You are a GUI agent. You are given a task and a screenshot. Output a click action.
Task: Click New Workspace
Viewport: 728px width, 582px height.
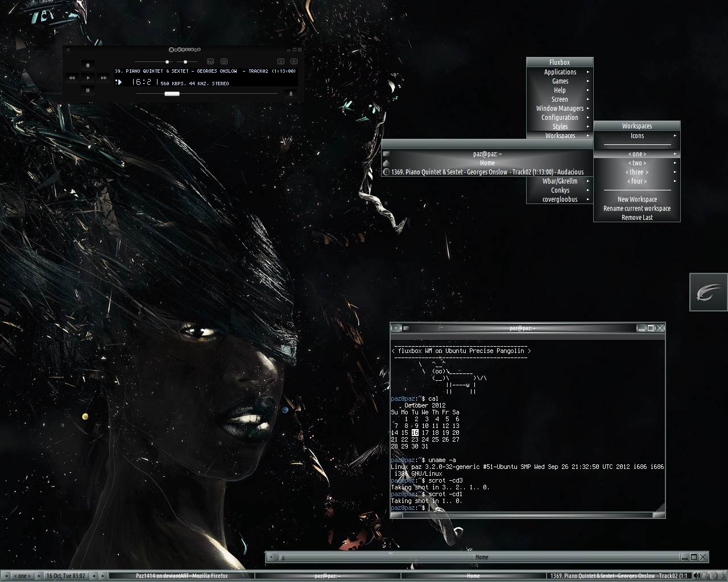(x=637, y=199)
